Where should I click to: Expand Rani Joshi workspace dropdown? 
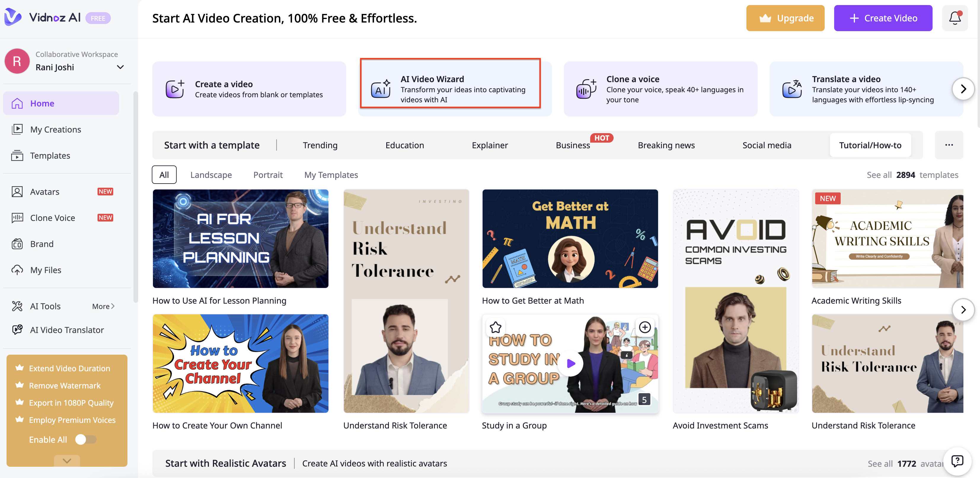pyautogui.click(x=120, y=67)
